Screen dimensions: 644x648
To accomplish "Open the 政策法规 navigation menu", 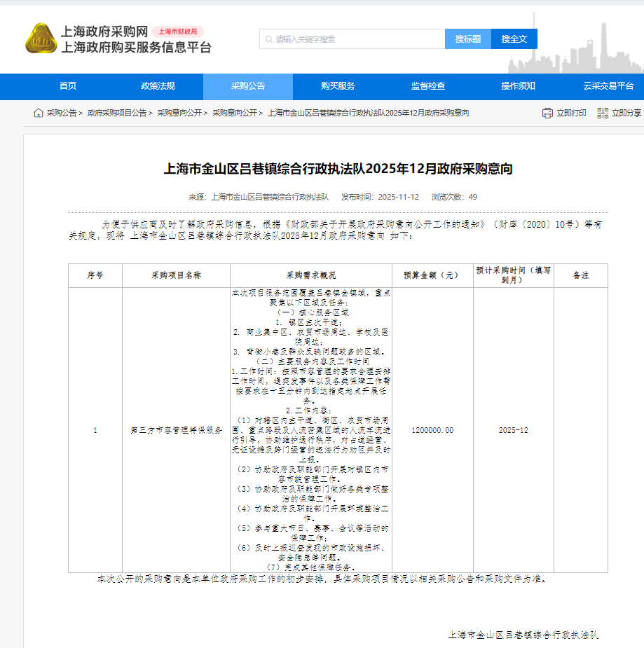I will pos(158,86).
